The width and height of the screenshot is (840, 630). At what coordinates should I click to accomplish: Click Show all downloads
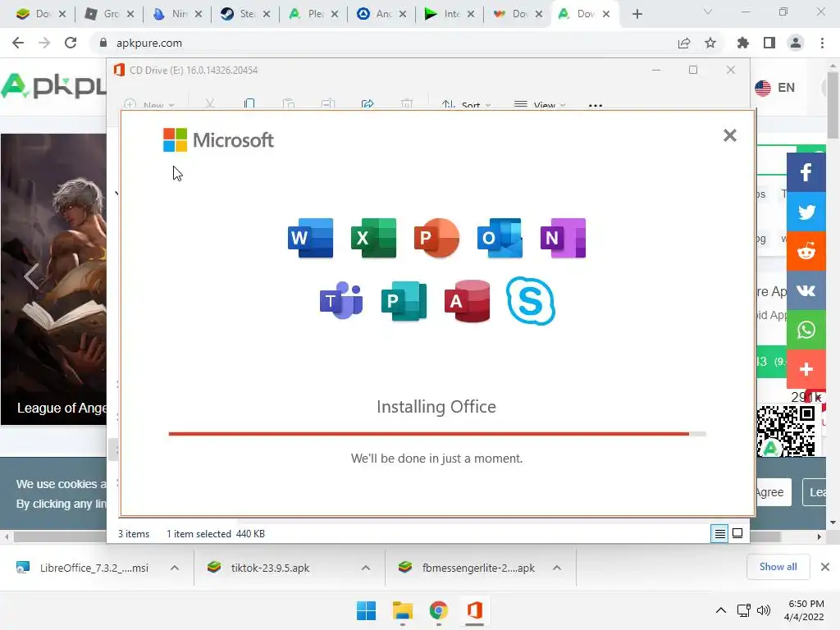pyautogui.click(x=778, y=567)
